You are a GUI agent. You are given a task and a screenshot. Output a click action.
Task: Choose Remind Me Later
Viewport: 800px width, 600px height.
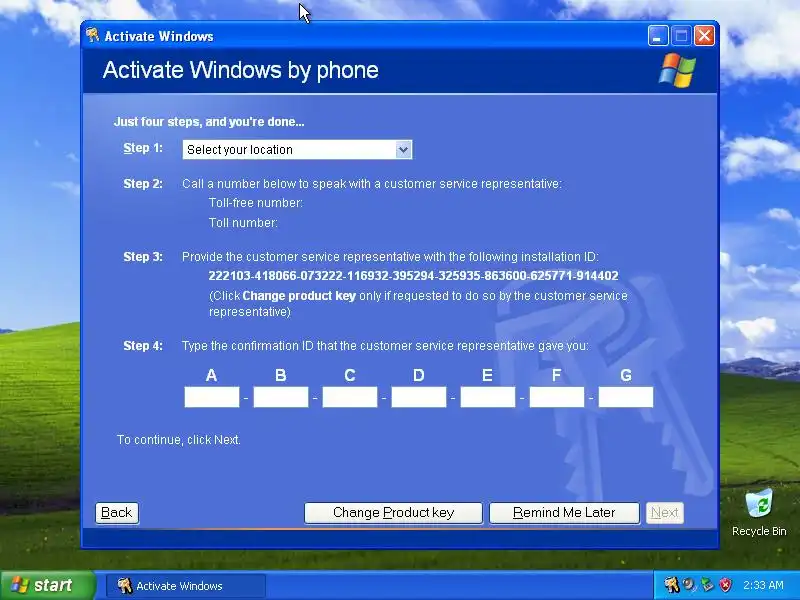click(x=564, y=513)
